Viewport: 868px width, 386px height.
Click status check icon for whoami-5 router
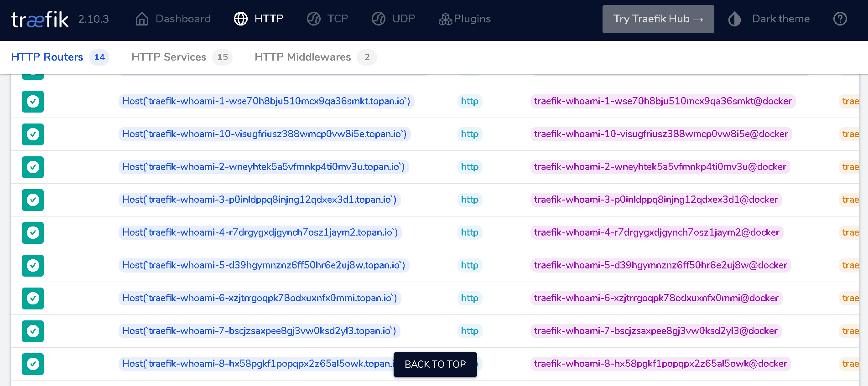pos(33,266)
